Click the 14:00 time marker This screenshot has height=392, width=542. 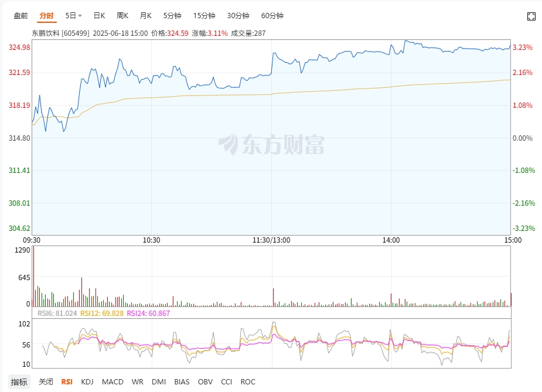[391, 240]
